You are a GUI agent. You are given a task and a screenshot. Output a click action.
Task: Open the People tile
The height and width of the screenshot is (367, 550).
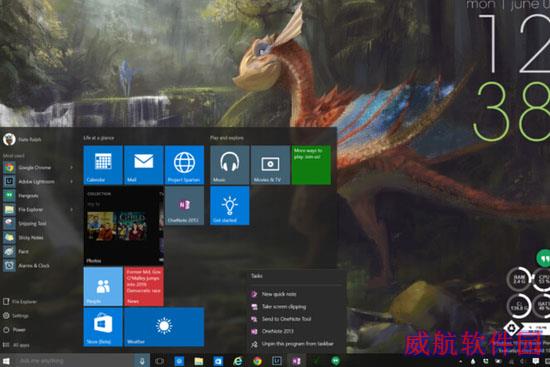(x=103, y=286)
